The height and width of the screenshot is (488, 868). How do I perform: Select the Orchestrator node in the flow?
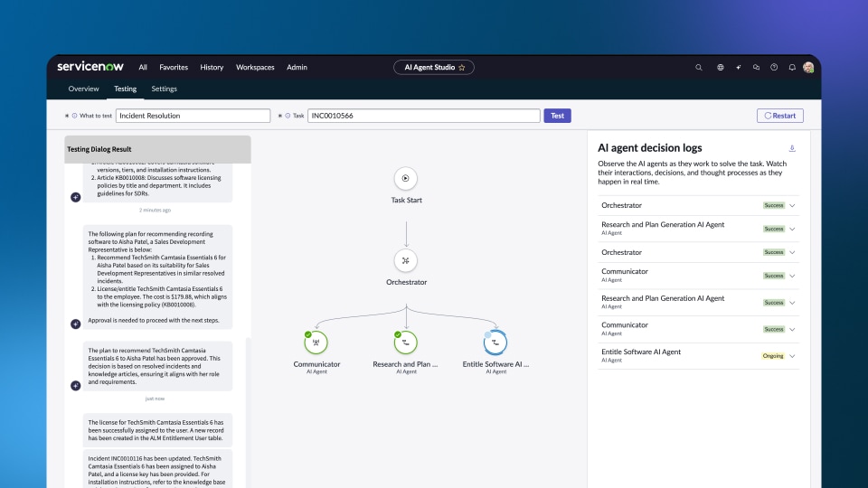pos(406,260)
